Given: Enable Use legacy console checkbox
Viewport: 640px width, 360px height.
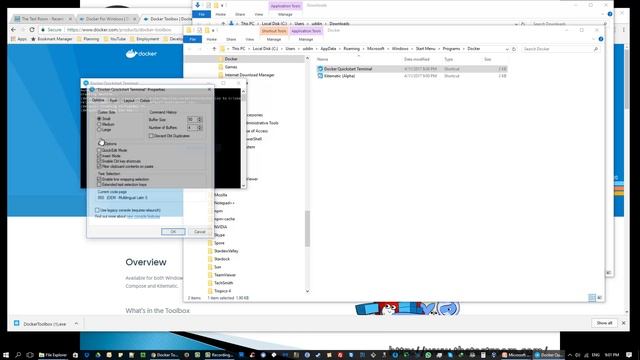Looking at the screenshot, I should click(97, 210).
